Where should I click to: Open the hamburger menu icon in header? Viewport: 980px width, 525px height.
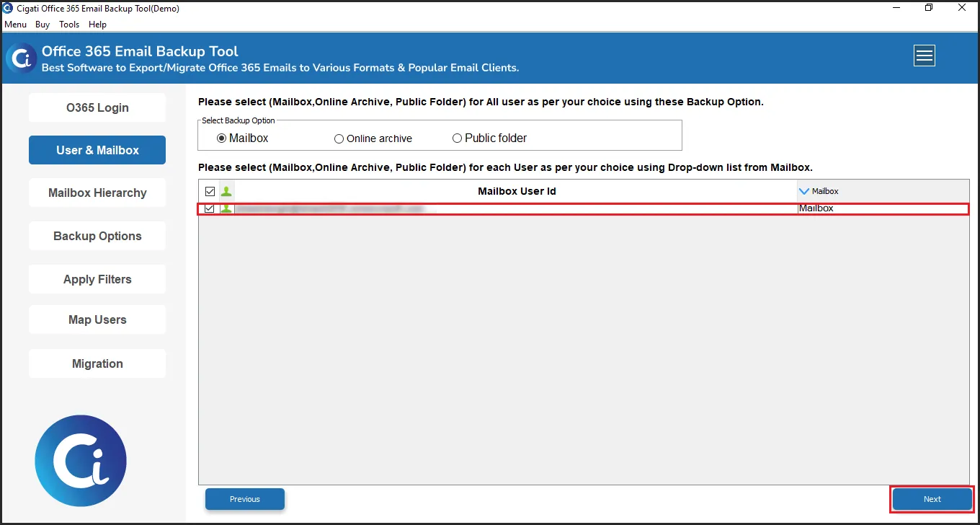924,56
